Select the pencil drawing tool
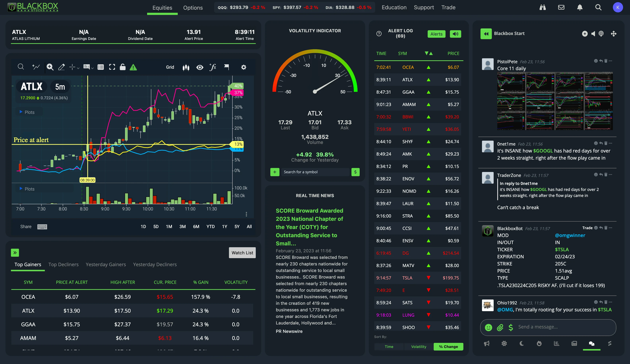Image resolution: width=630 pixels, height=364 pixels. (x=61, y=67)
